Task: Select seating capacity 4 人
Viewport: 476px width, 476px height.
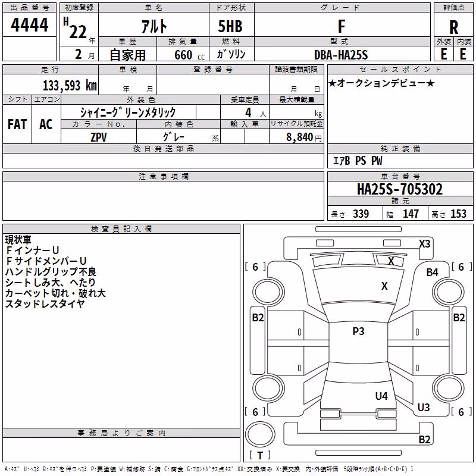Action: tap(255, 113)
